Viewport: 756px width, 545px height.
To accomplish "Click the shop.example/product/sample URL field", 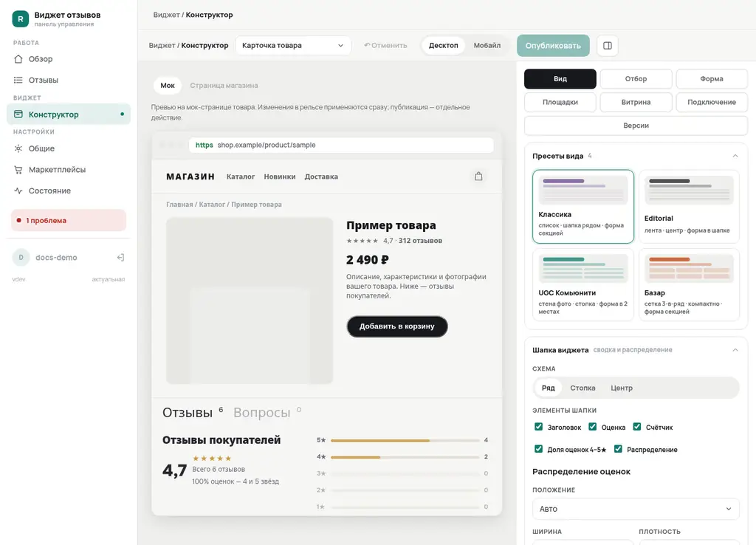I will pyautogui.click(x=341, y=145).
